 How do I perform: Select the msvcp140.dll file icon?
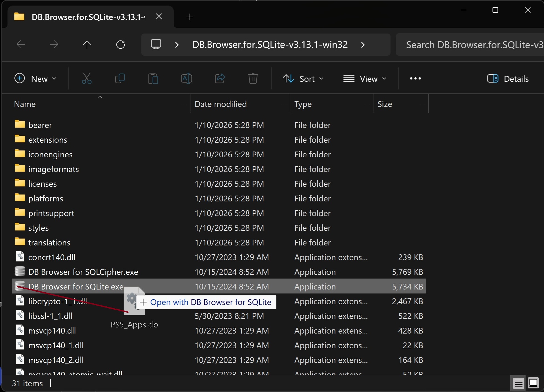point(20,330)
